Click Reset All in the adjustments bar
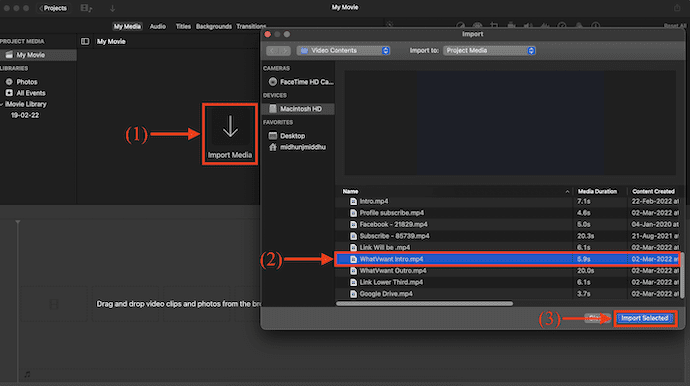Screen dimensions: 690x386 click(675, 26)
